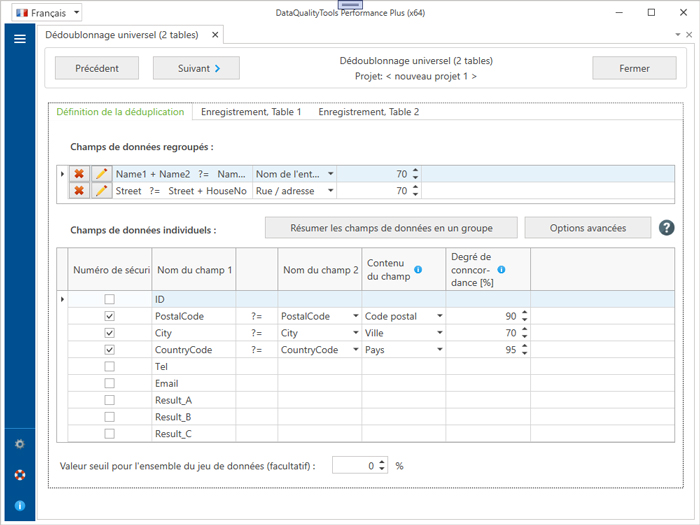
Task: Click the info icon in left sidebar
Action: 19,506
